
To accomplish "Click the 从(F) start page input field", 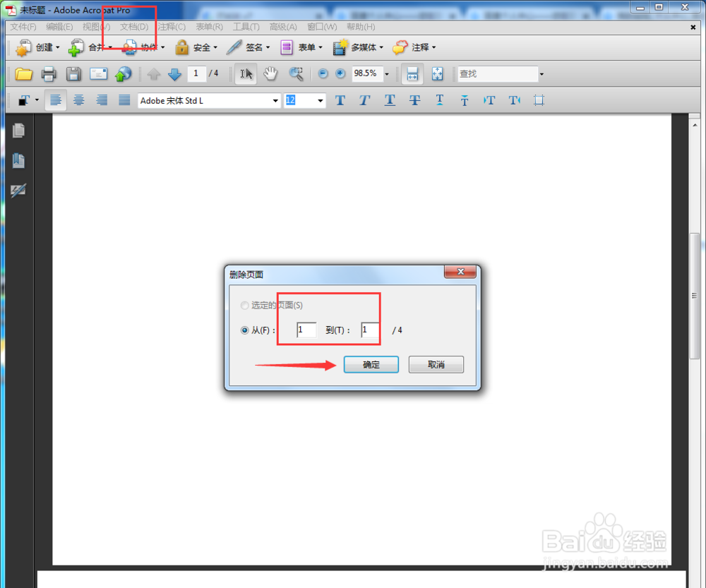I will tap(306, 330).
